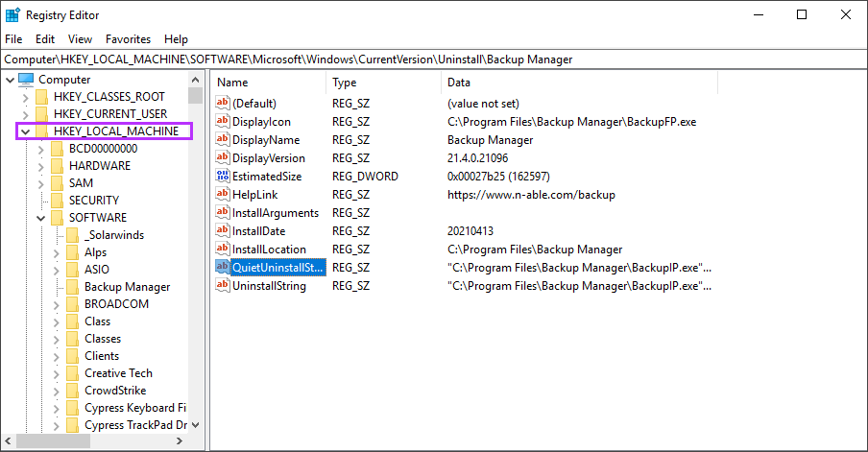The width and height of the screenshot is (868, 452).
Task: Open the Edit menu
Action: 45,39
